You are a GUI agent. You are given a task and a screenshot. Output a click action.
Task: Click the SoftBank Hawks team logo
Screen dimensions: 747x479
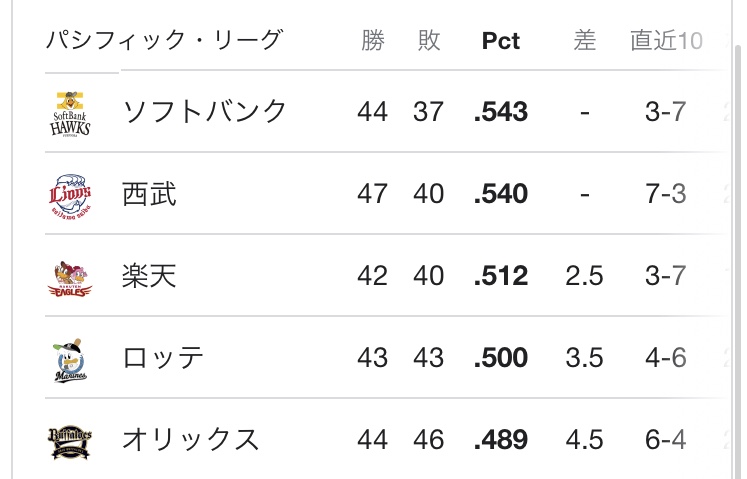71,112
